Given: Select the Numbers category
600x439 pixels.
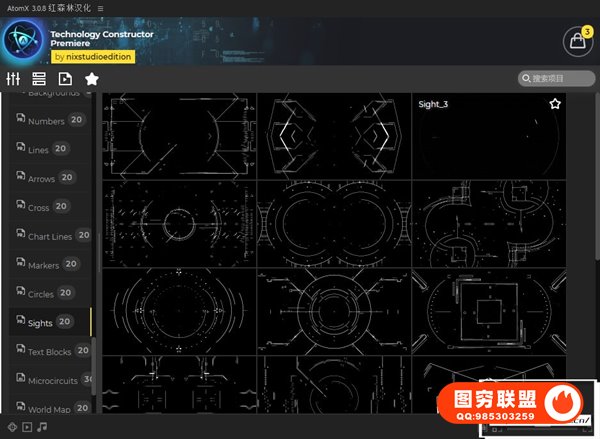Looking at the screenshot, I should [46, 121].
